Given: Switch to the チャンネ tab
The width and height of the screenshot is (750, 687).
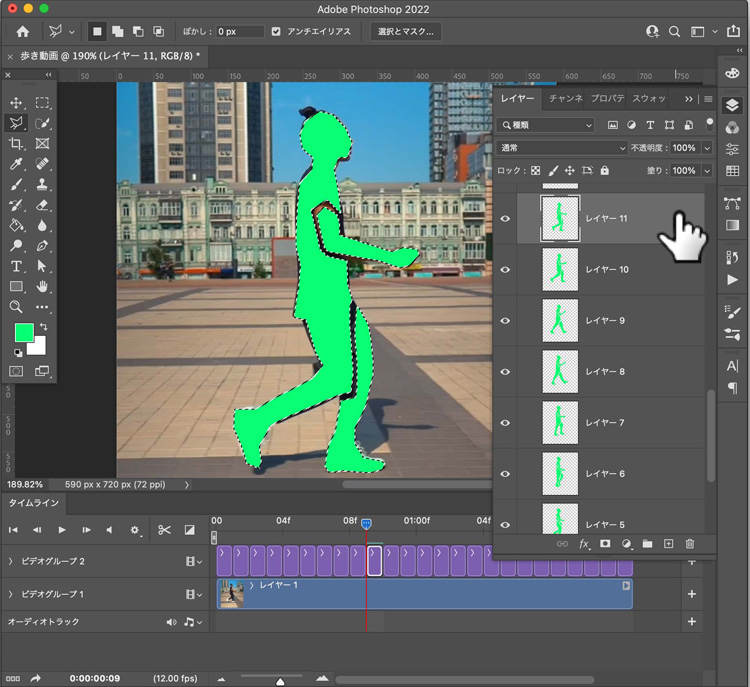Looking at the screenshot, I should [566, 99].
